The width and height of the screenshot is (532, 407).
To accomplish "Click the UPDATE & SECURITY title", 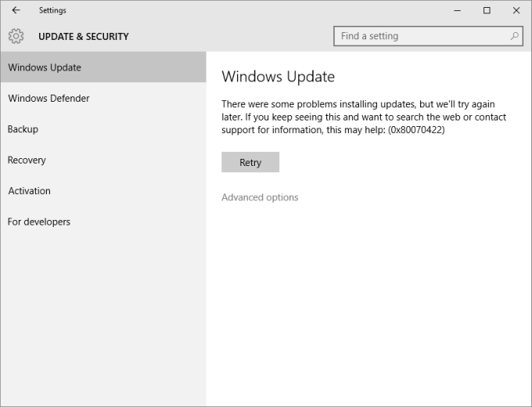I will [84, 36].
